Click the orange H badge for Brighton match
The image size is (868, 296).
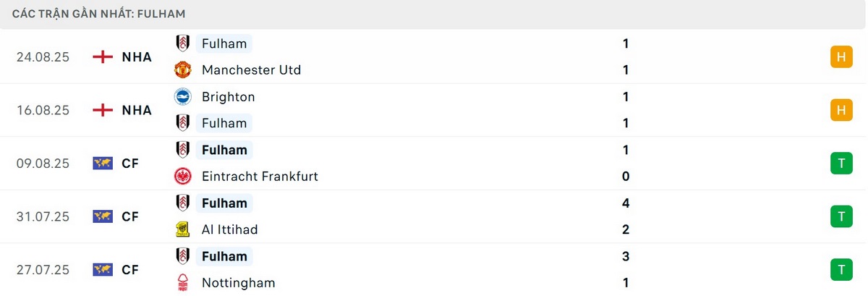(841, 110)
